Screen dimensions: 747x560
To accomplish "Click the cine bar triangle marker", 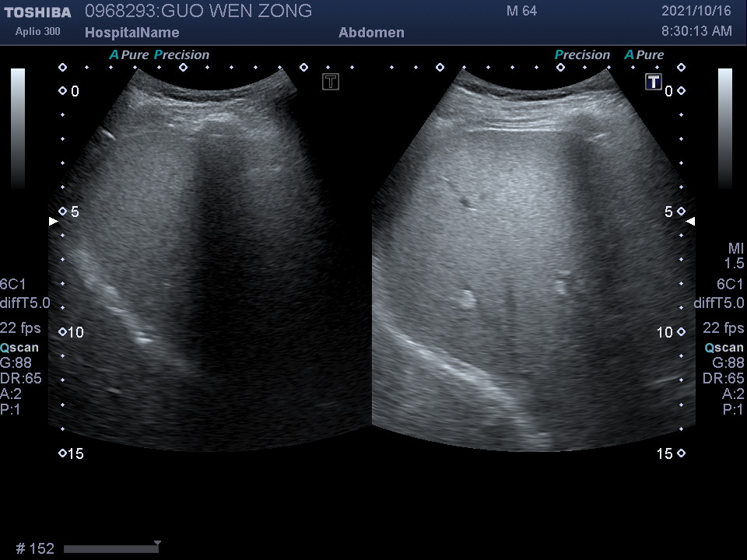I will 157,543.
